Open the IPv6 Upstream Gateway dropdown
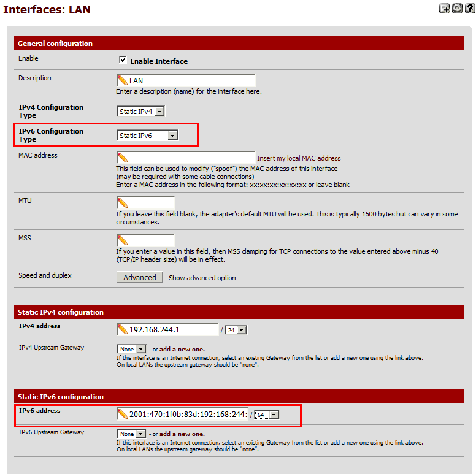 pyautogui.click(x=132, y=433)
